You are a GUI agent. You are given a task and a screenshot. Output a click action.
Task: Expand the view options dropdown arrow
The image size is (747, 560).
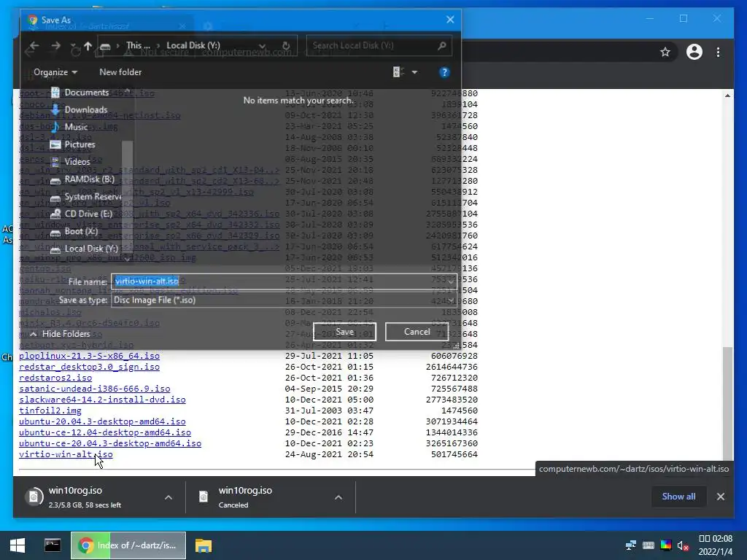coord(414,72)
